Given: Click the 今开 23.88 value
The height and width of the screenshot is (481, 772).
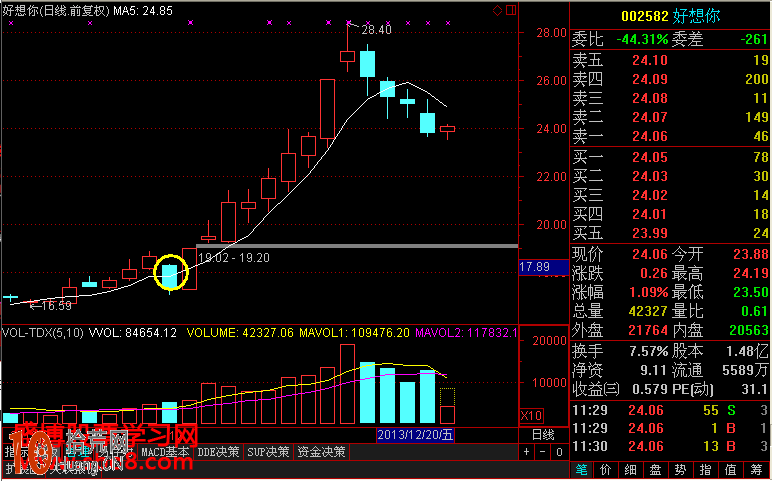Looking at the screenshot, I should pos(751,255).
